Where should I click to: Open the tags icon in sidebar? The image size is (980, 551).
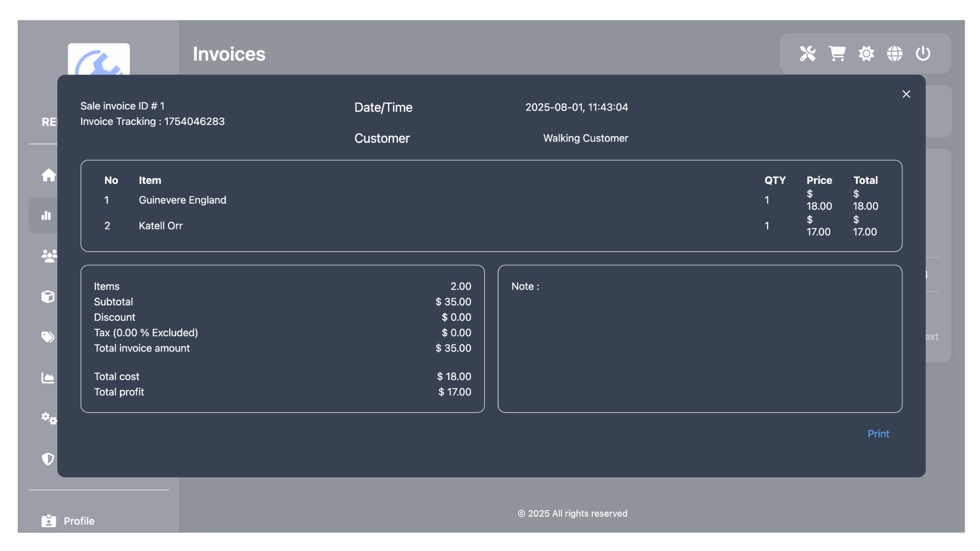pos(48,337)
